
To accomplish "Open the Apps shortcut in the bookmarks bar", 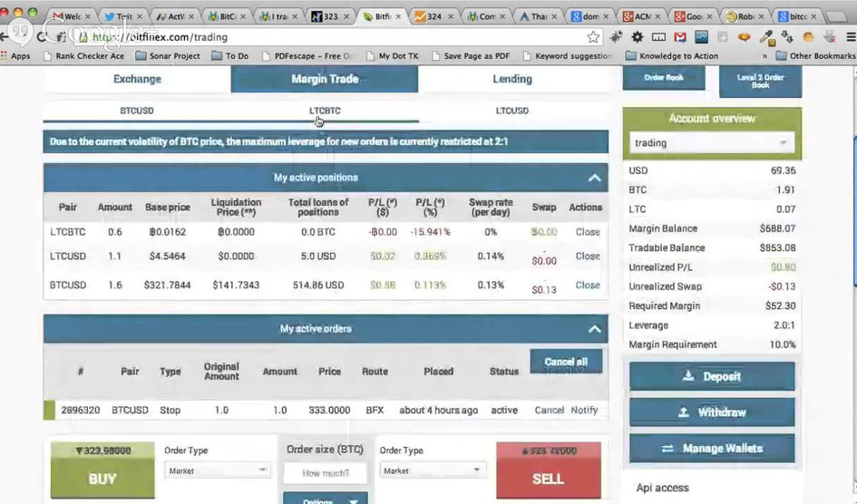I will [15, 55].
